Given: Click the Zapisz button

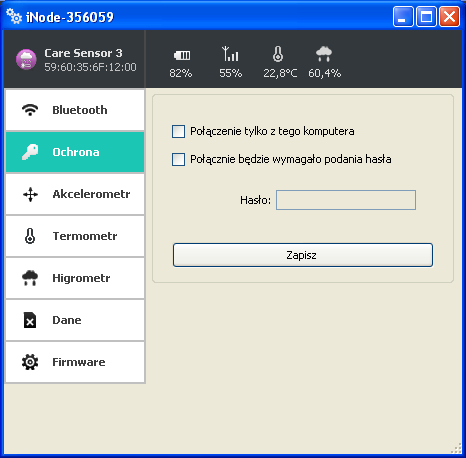Looking at the screenshot, I should pos(303,255).
